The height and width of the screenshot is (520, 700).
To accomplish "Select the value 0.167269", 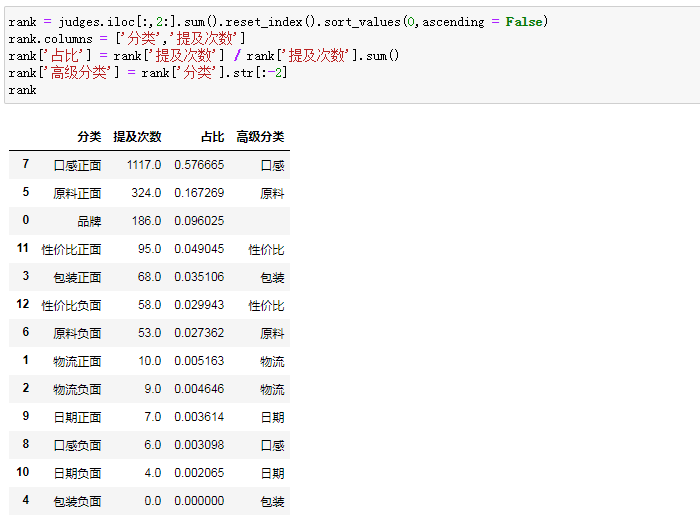I will [x=199, y=193].
